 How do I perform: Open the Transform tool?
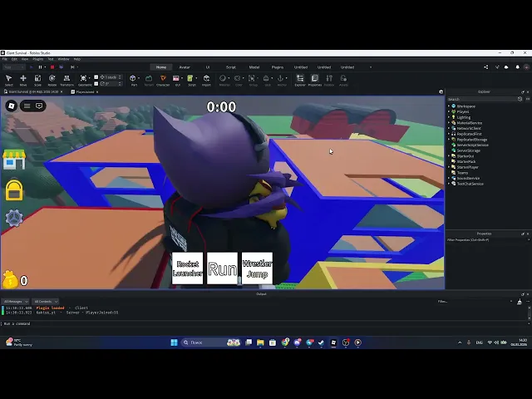coord(66,80)
